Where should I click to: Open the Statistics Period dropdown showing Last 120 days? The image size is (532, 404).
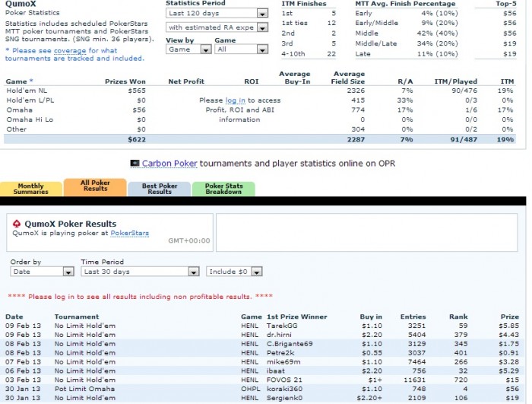[217, 13]
